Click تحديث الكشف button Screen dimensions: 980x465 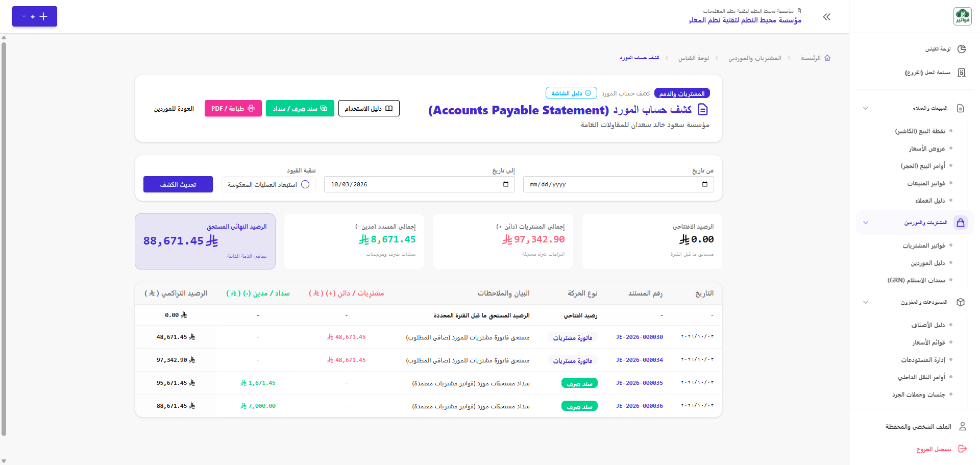tap(178, 184)
